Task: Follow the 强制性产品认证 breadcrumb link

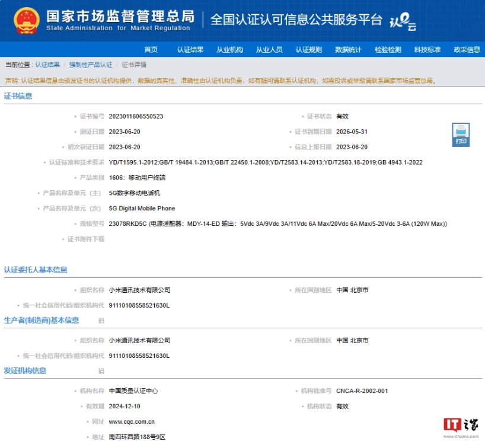Action: 91,65
